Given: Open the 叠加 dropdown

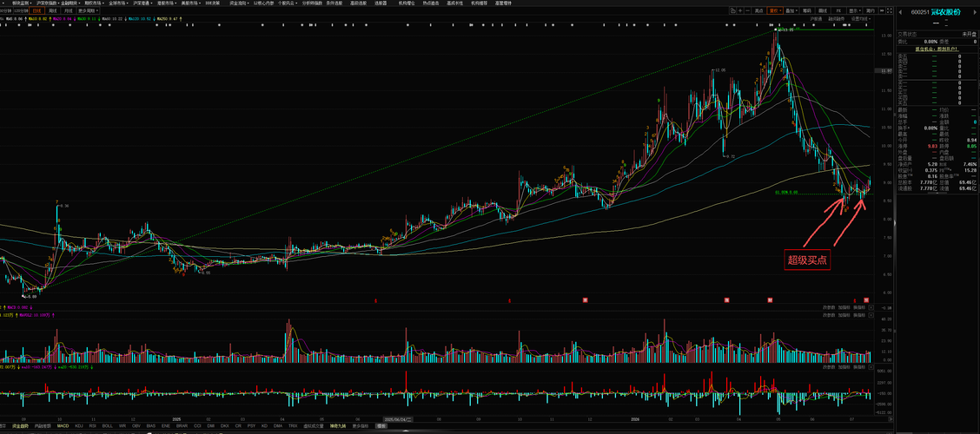Looking at the screenshot, I should point(791,10).
